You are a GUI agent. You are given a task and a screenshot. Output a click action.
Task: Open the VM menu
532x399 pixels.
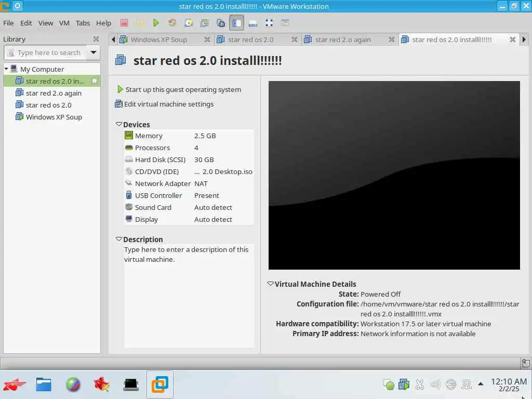[64, 23]
